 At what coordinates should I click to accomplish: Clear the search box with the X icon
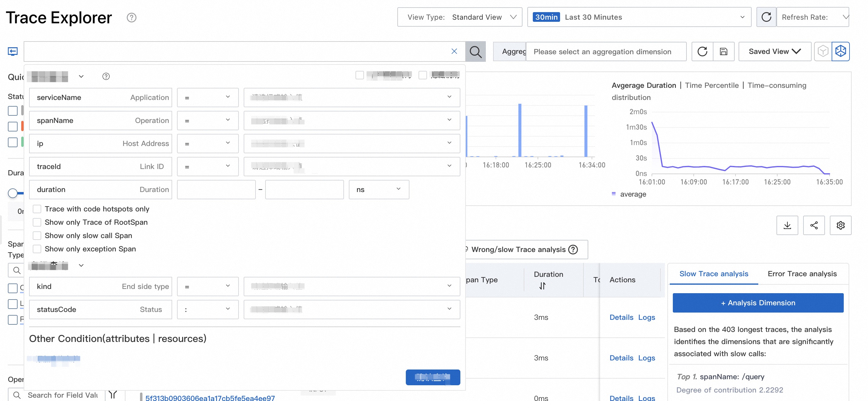(x=454, y=51)
